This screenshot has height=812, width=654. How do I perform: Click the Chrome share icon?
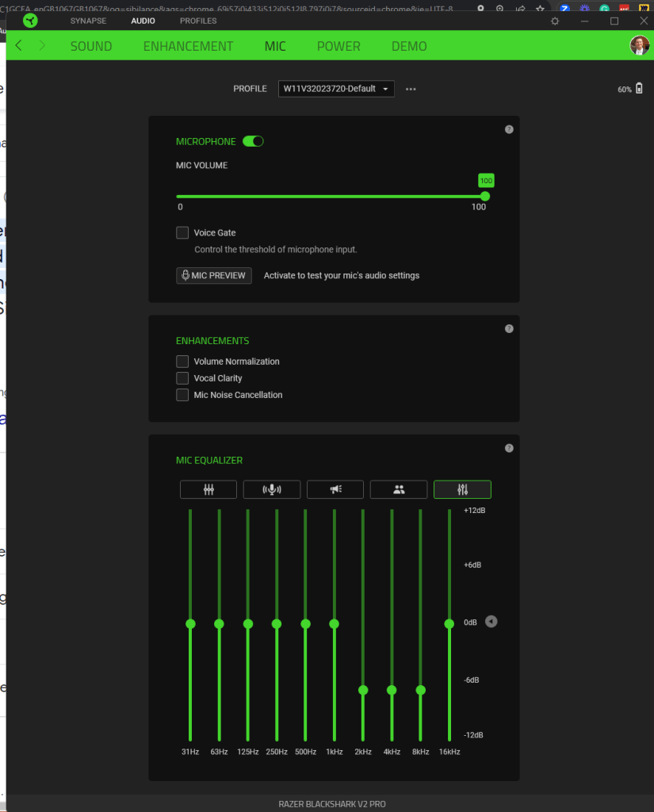tap(520, 8)
